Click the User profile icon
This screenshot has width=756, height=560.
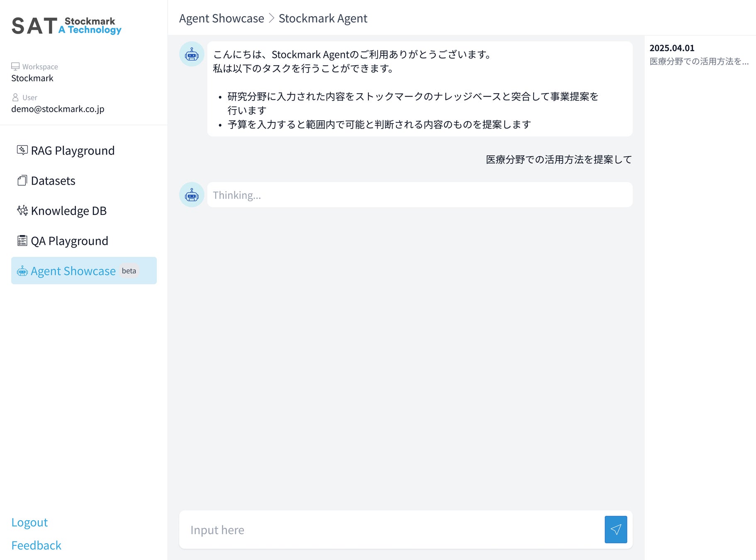coord(15,97)
